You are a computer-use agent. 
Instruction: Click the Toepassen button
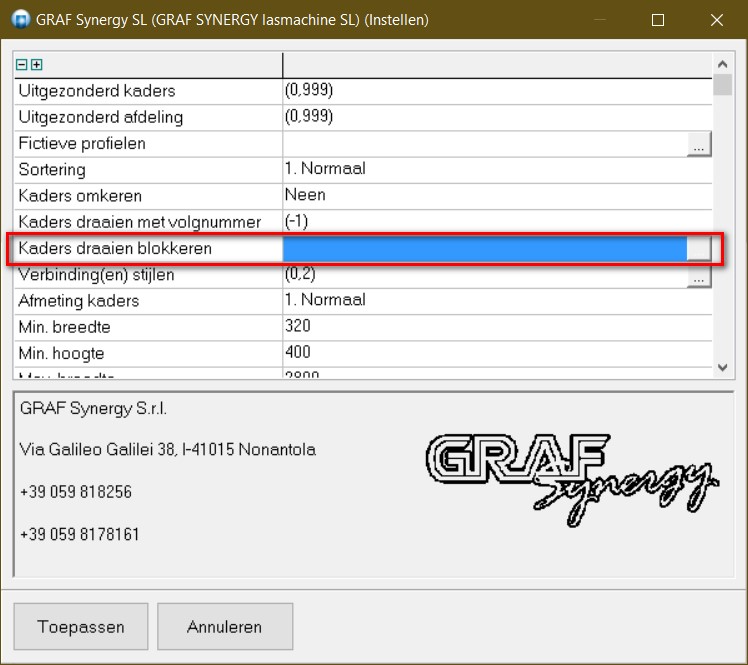pos(81,626)
